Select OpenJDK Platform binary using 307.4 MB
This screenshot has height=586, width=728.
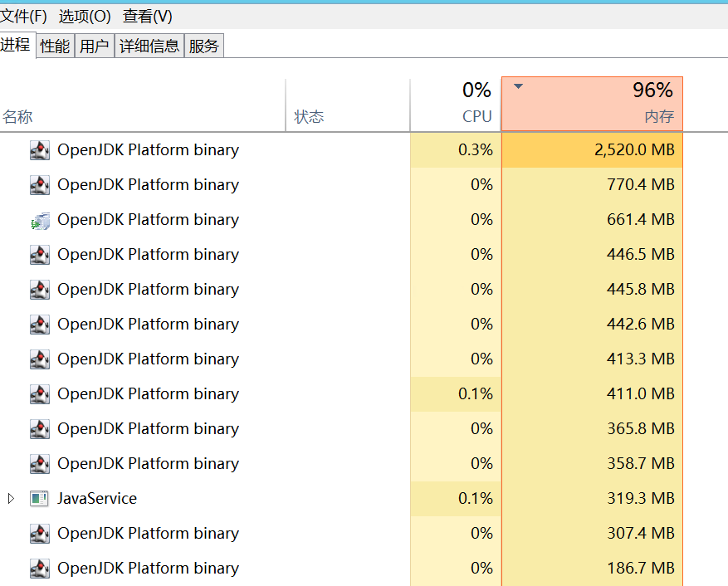(148, 533)
